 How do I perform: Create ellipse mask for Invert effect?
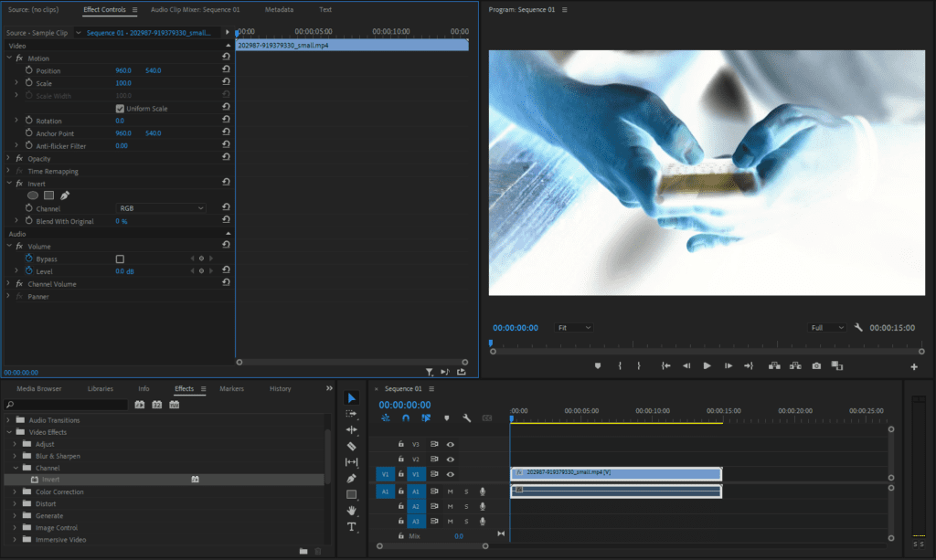[x=33, y=195]
